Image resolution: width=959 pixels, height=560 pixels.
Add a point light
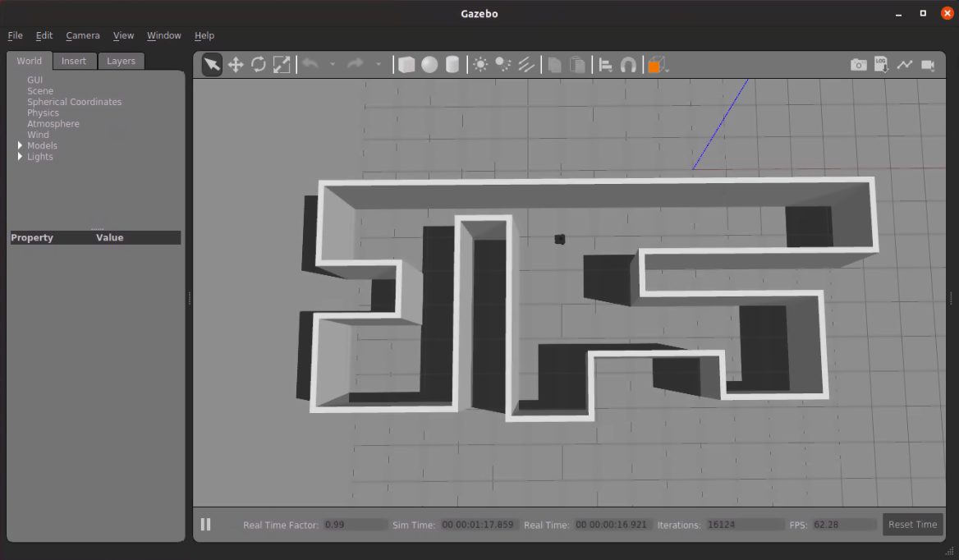click(480, 65)
